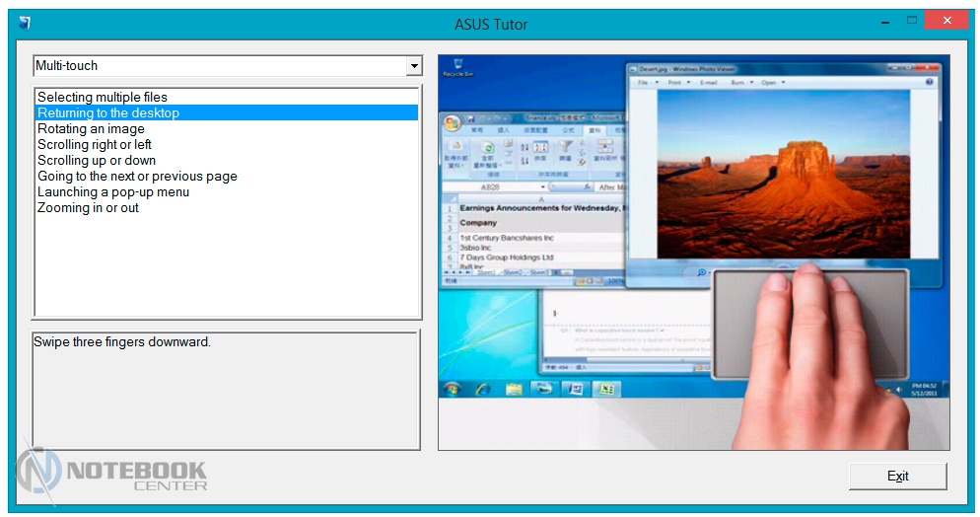The width and height of the screenshot is (980, 517).
Task: Expand the Multi-touch dropdown arrow
Action: (413, 66)
